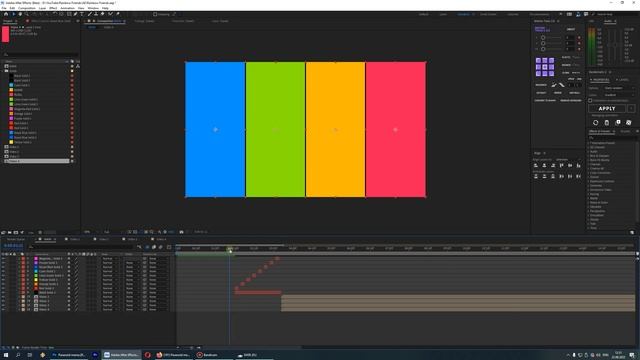Viewport: 640px width, 360px height.
Task: Expand Animation Presets in Effects & Presets
Action: tap(589, 143)
